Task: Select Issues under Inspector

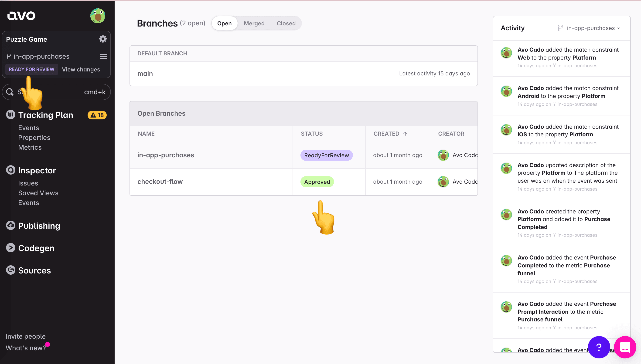Action: pyautogui.click(x=28, y=183)
